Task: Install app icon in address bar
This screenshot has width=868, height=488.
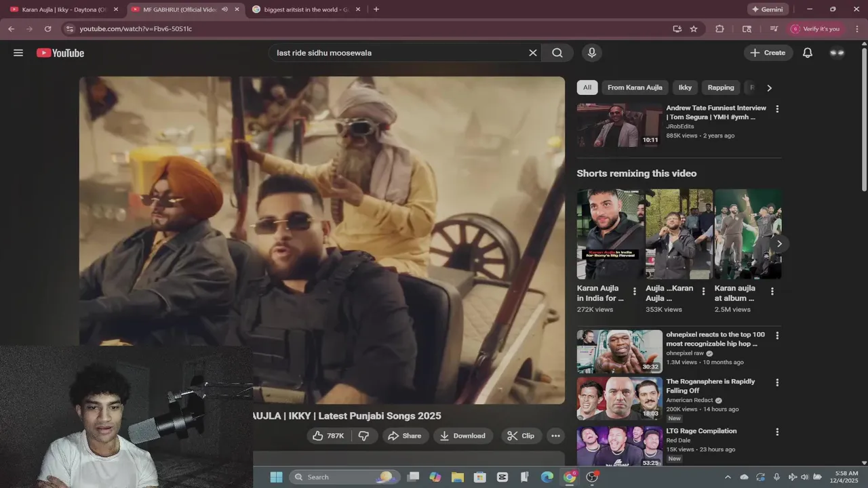Action: tap(677, 28)
